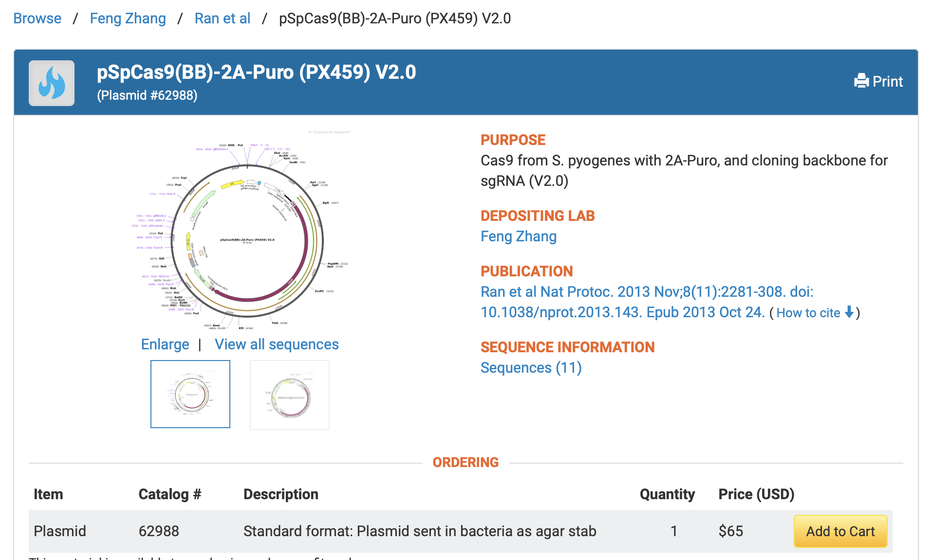Click the printer icon in header
This screenshot has height=560, width=933.
click(861, 81)
